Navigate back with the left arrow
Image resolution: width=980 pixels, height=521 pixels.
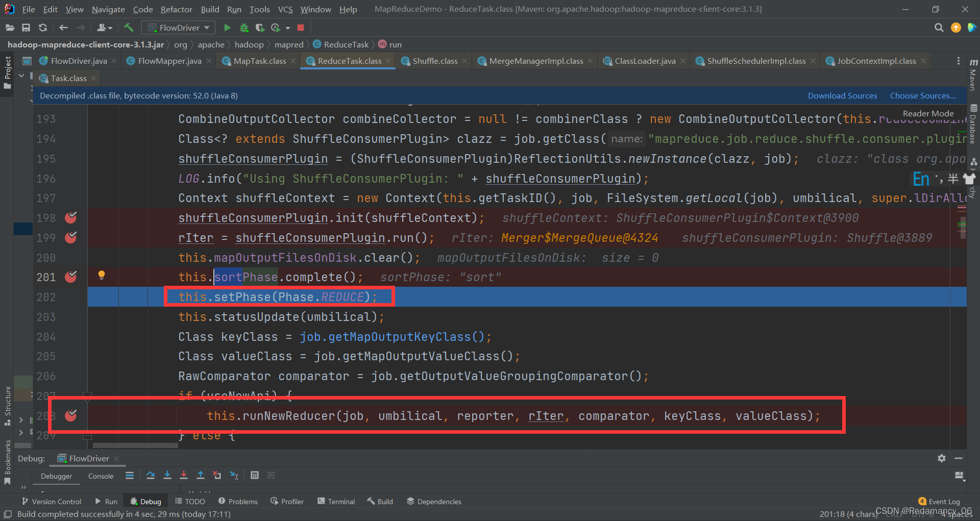tap(63, 28)
